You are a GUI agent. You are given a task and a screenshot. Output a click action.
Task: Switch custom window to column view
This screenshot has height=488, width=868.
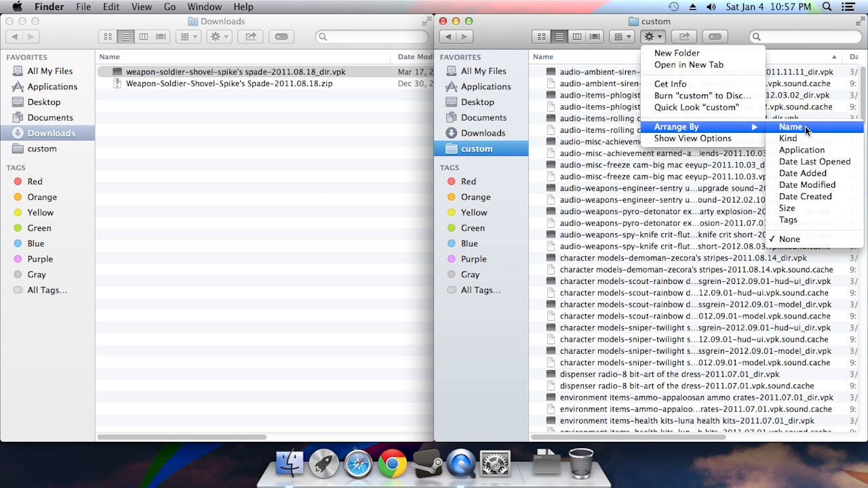(577, 37)
